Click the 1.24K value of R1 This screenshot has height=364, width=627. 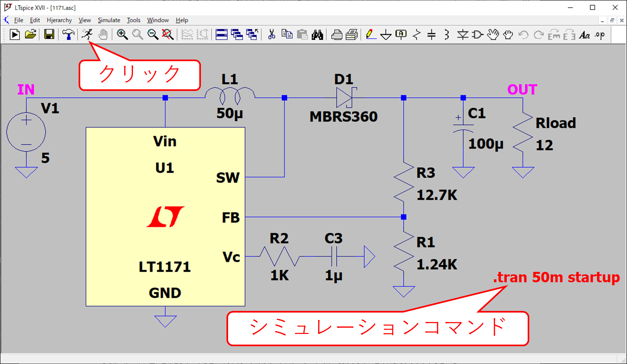[x=437, y=265]
